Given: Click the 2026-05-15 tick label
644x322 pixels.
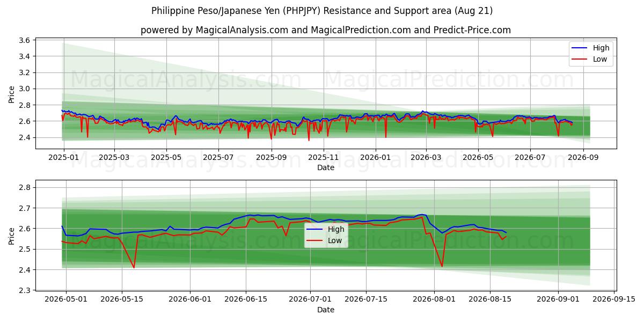Looking at the screenshot, I should (122, 299).
